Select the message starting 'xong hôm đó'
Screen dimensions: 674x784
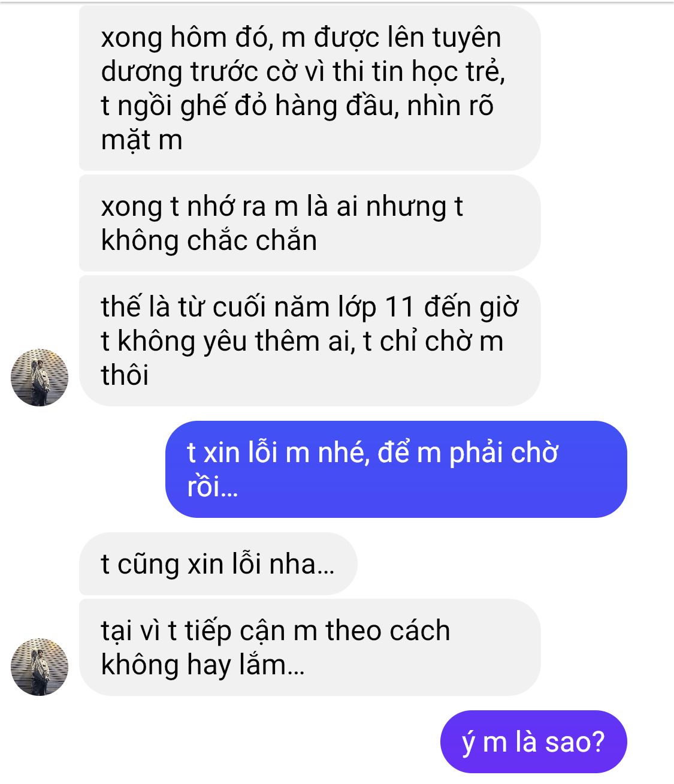[x=310, y=88]
